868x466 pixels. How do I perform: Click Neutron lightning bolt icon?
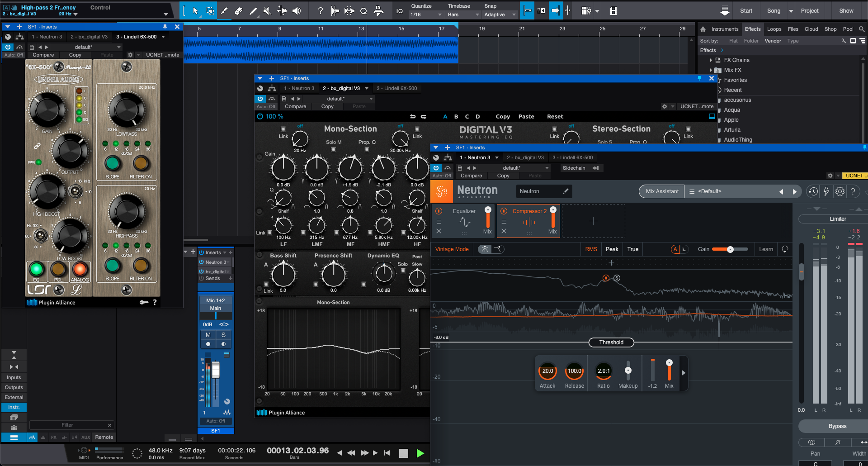point(826,191)
